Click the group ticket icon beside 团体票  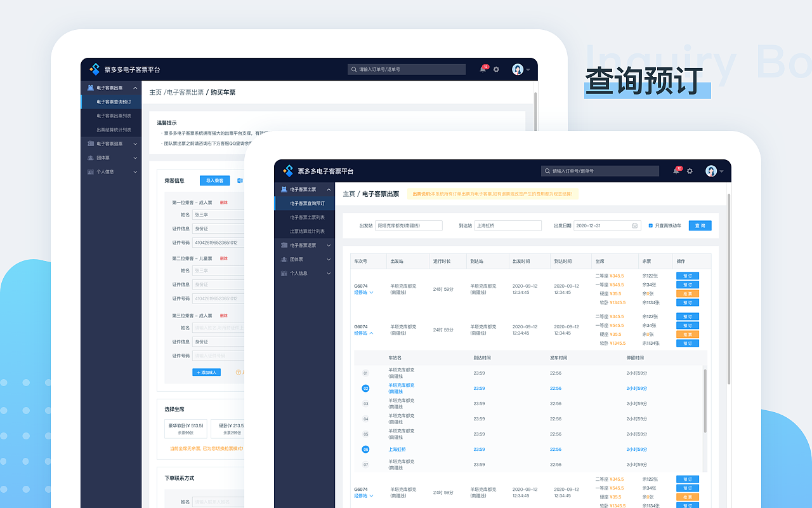pos(284,260)
